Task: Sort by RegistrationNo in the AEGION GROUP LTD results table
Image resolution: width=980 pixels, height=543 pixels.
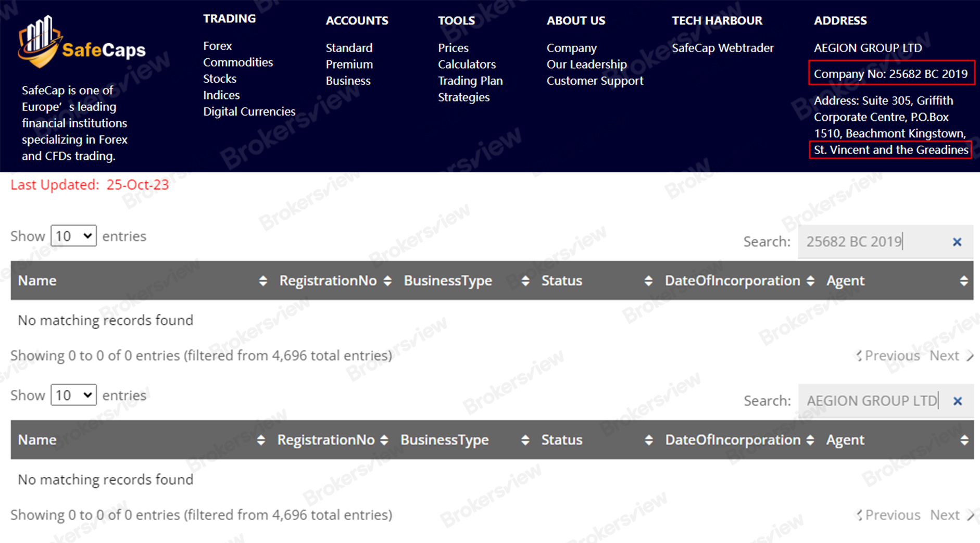Action: [x=384, y=440]
